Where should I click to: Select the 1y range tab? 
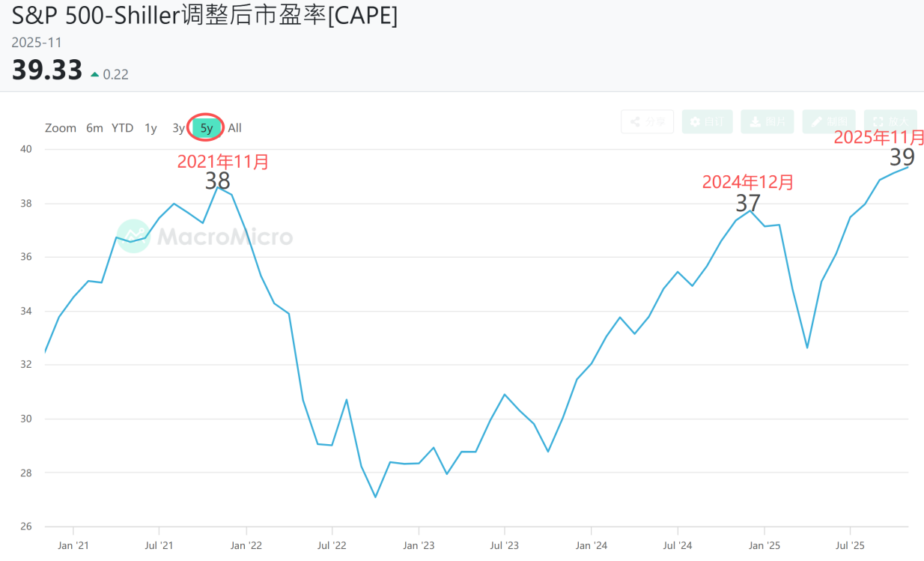[x=151, y=127]
